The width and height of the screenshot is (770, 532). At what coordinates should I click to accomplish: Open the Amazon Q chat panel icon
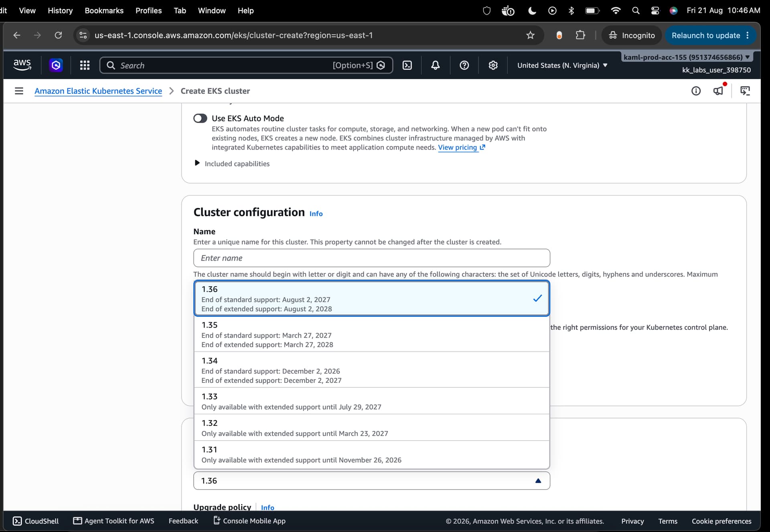coord(745,91)
